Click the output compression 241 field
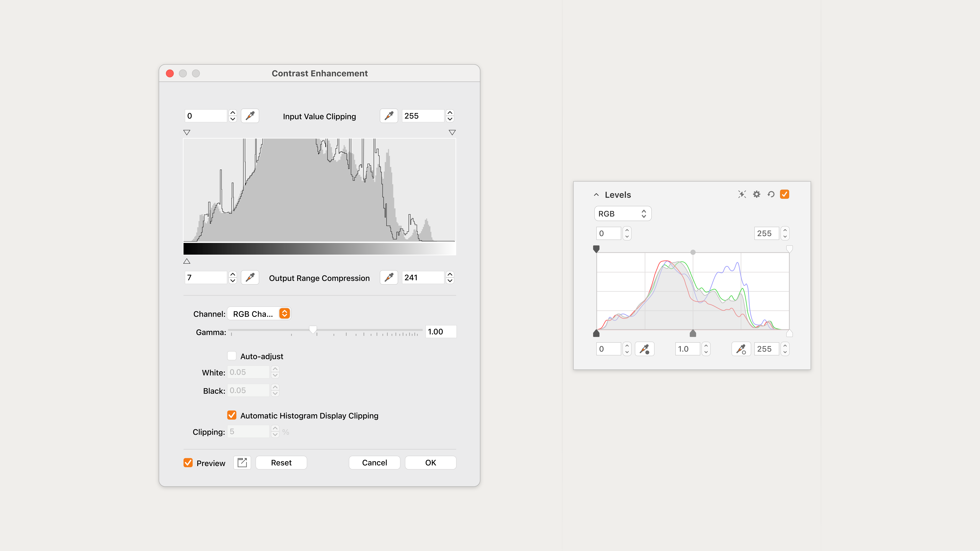980x551 pixels. pyautogui.click(x=423, y=278)
